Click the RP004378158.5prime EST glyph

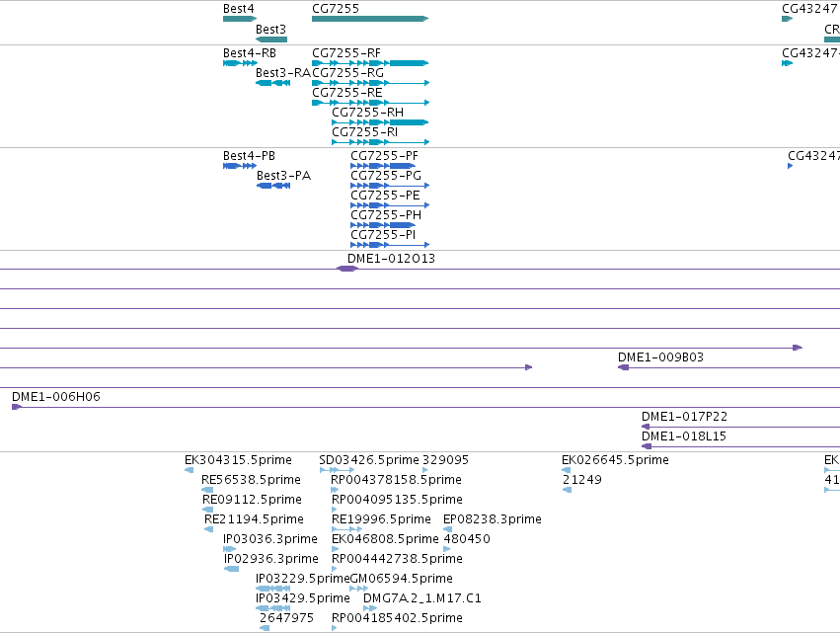[335, 490]
